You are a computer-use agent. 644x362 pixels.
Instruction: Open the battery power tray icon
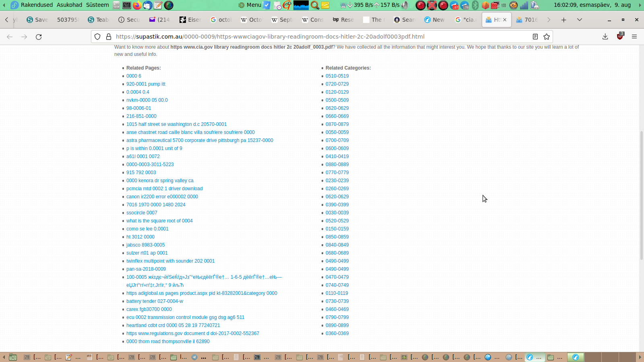[x=535, y=5]
